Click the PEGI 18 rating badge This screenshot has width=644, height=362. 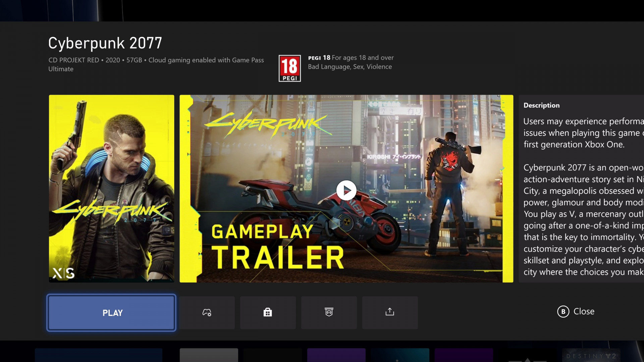click(x=289, y=68)
